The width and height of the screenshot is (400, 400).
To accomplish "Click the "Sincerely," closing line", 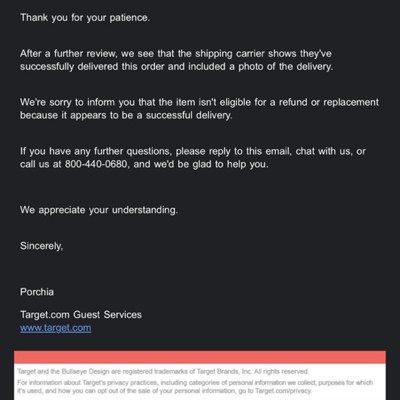I will (x=42, y=246).
